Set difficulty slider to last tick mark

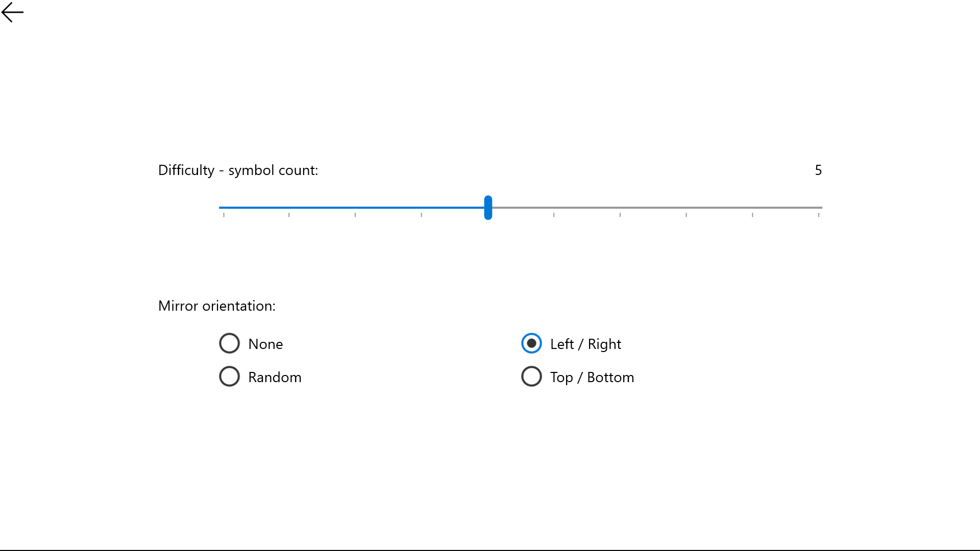(x=819, y=208)
